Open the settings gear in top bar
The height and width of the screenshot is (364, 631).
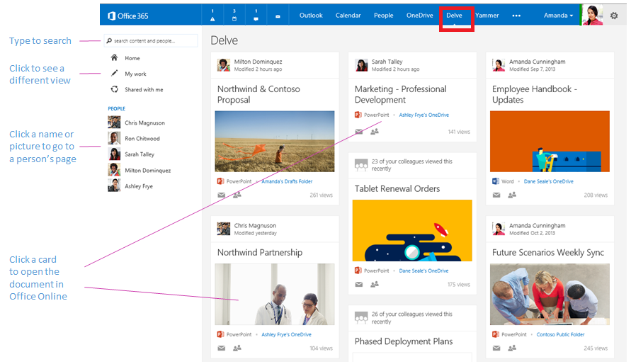614,16
